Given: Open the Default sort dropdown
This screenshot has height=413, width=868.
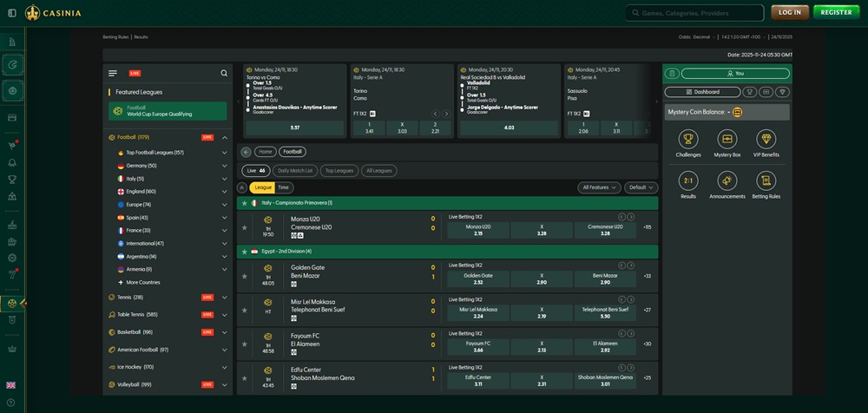Looking at the screenshot, I should pyautogui.click(x=641, y=187).
